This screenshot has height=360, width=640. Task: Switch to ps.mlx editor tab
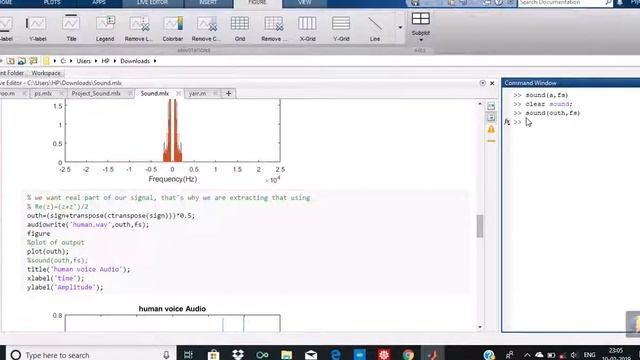(x=43, y=93)
